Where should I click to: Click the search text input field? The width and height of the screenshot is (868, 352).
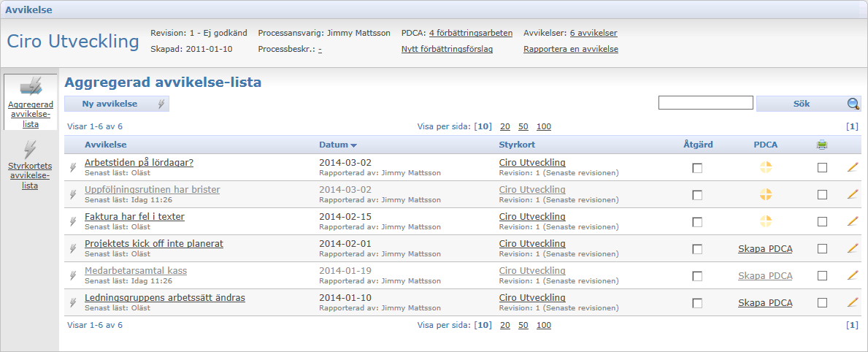[x=706, y=103]
